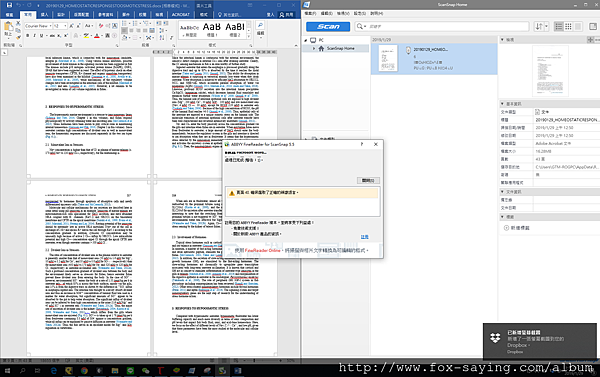Click the Format Painter brush in Word
Image resolution: width=600 pixels, height=377 pixels.
(18, 38)
